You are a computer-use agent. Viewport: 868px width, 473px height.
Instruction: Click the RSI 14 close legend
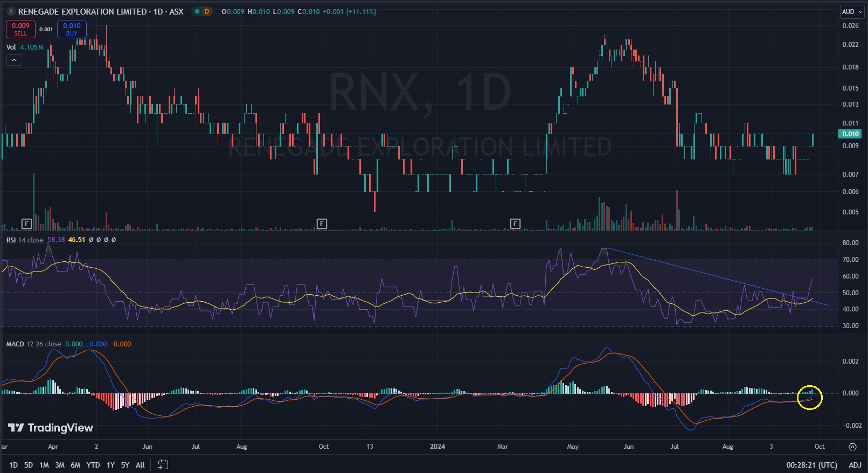click(x=25, y=240)
